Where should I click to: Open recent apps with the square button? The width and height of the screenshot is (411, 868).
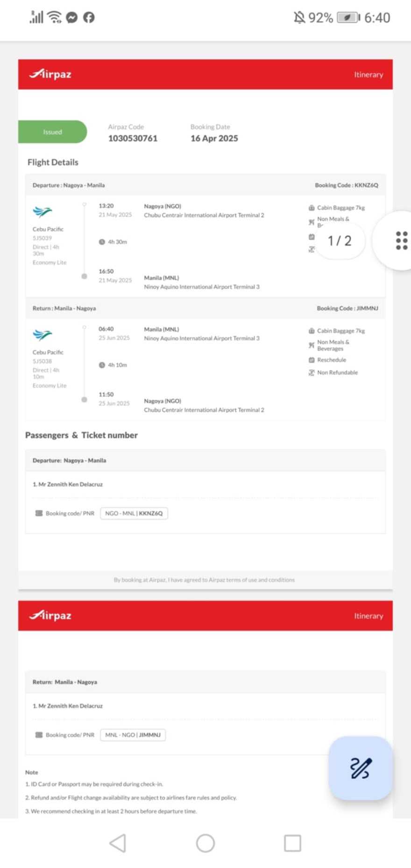tap(292, 843)
